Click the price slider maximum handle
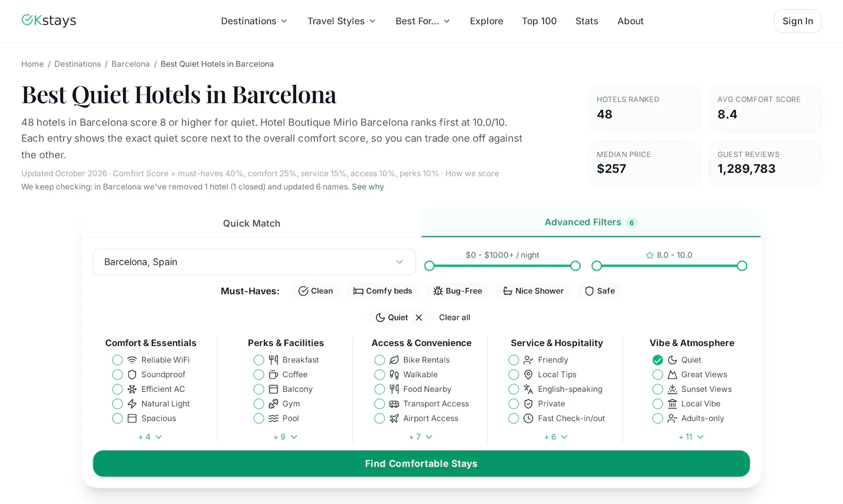This screenshot has height=504, width=843. pyautogui.click(x=575, y=266)
